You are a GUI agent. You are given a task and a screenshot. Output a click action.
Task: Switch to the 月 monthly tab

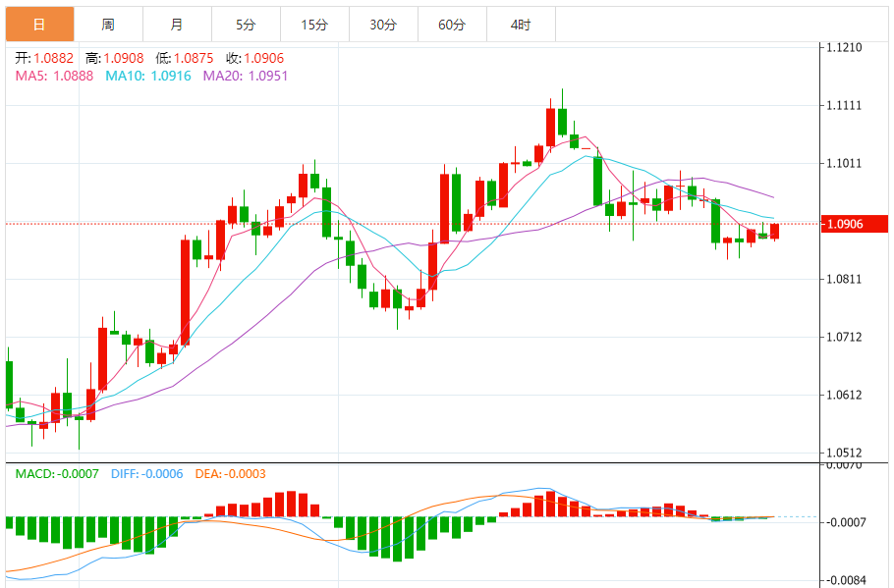(177, 25)
